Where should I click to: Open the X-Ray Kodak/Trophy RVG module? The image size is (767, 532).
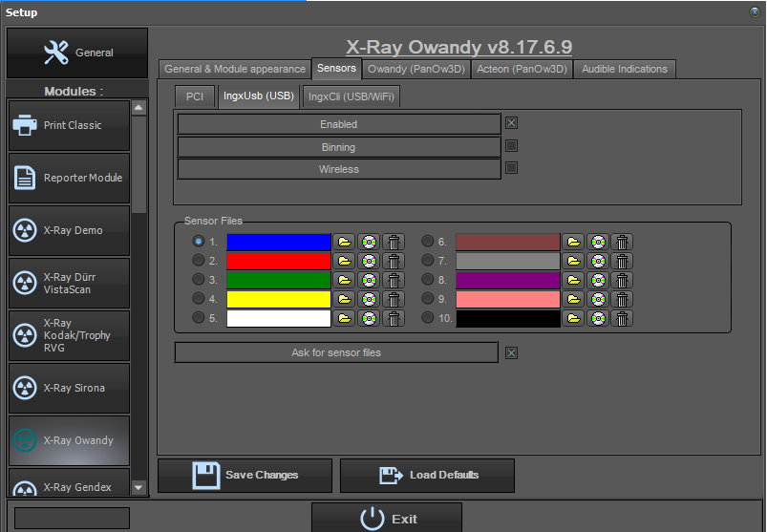(69, 335)
